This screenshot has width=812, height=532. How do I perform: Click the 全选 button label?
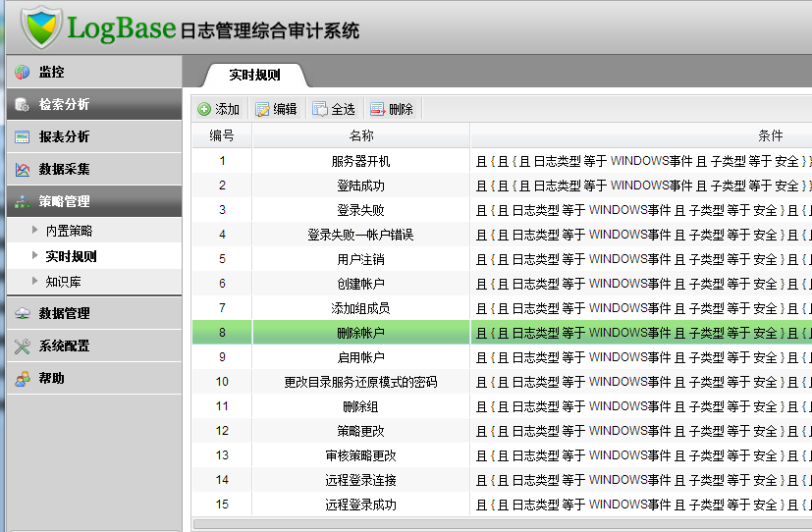click(x=343, y=109)
